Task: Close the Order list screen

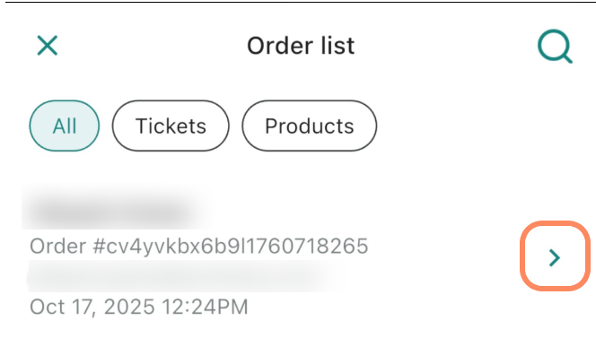Action: 47,46
